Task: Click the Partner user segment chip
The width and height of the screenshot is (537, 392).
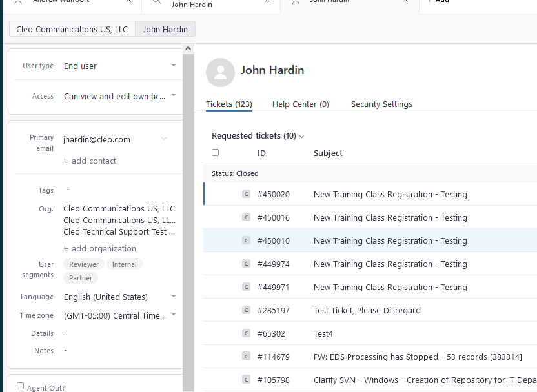Action: click(81, 278)
